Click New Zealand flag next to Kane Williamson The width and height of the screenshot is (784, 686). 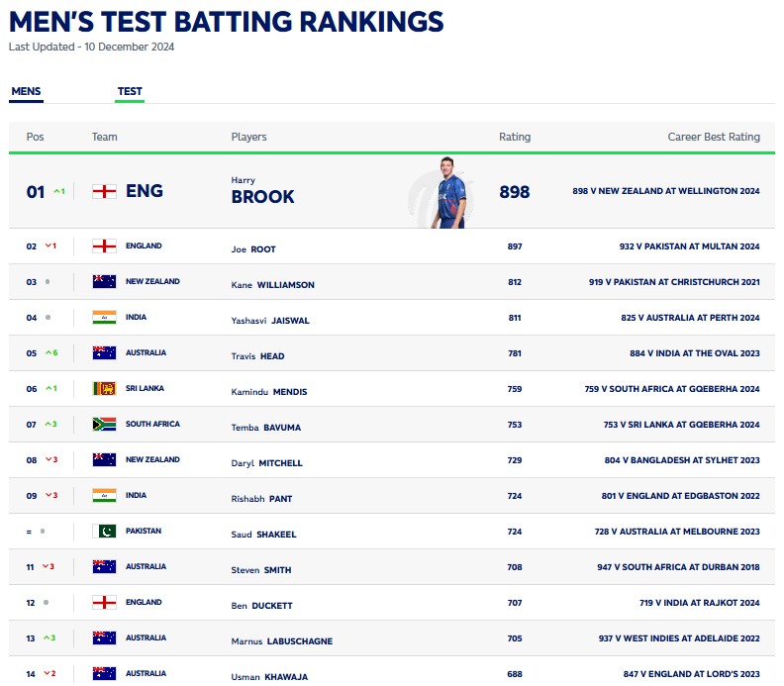coord(104,282)
